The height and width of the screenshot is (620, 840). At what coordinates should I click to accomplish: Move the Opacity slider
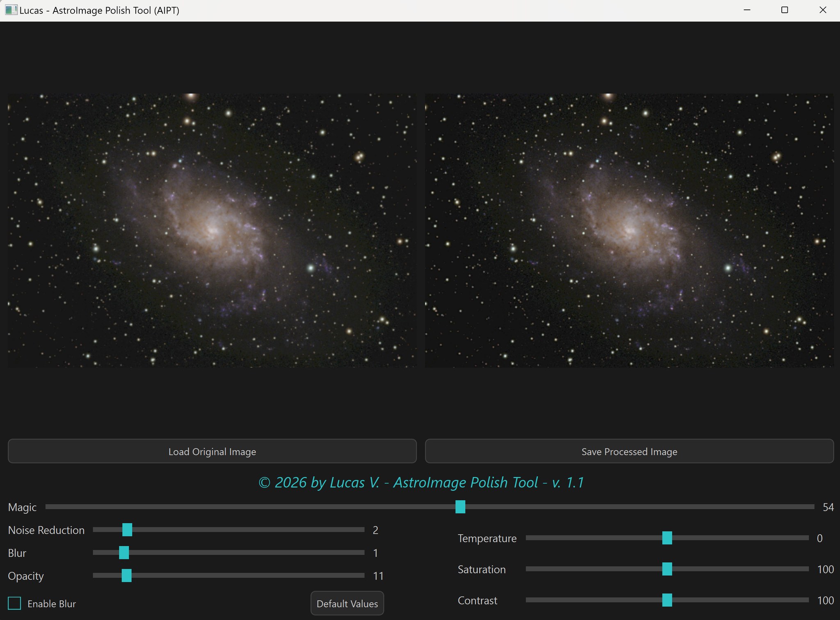(x=126, y=576)
